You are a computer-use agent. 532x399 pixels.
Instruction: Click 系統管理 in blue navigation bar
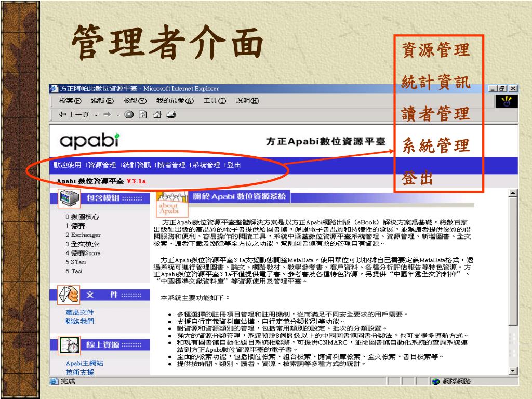pyautogui.click(x=206, y=165)
